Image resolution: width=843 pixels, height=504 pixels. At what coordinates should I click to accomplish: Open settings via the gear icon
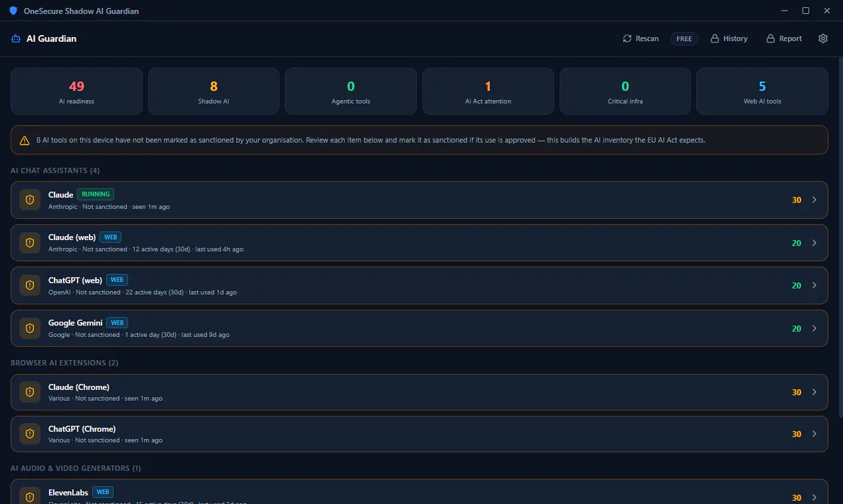pos(823,38)
